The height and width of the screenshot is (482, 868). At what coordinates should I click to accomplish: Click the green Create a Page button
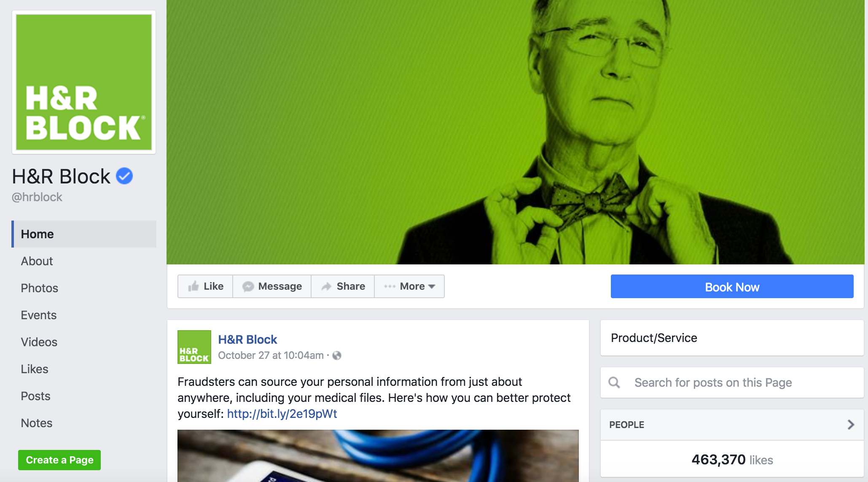click(59, 460)
